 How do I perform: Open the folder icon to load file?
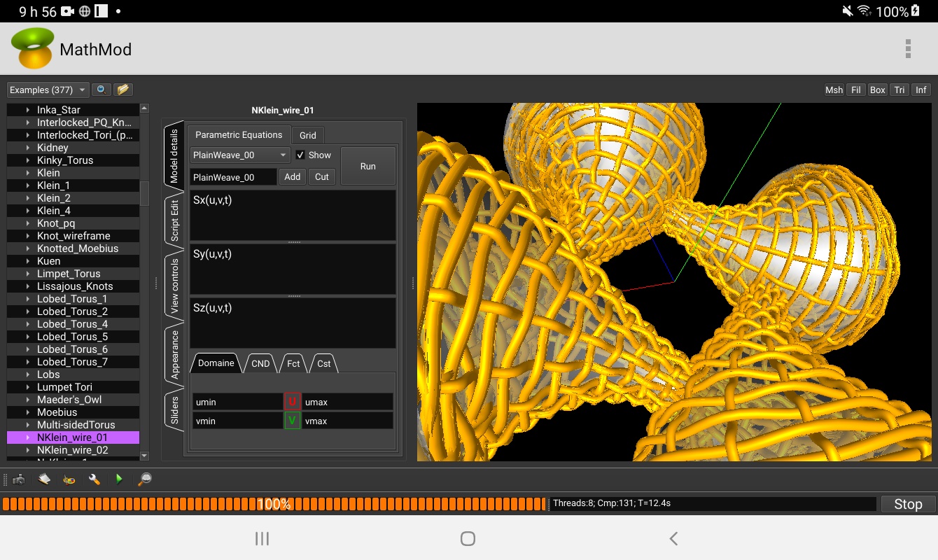tap(123, 90)
